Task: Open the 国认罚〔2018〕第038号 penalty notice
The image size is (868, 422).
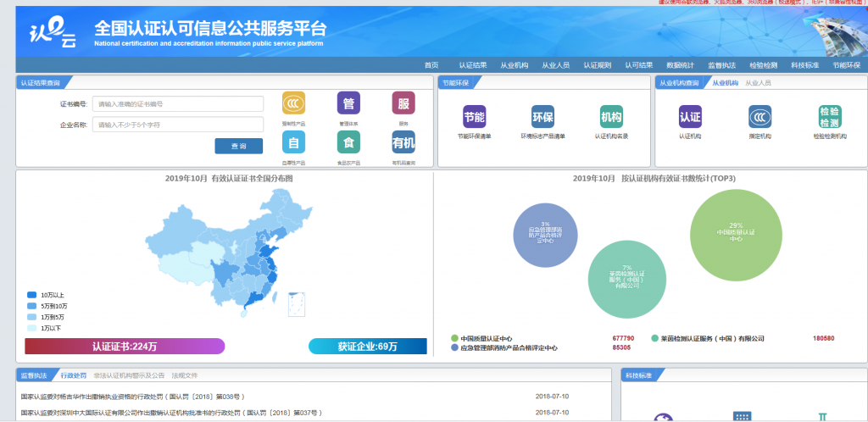Action: point(133,397)
